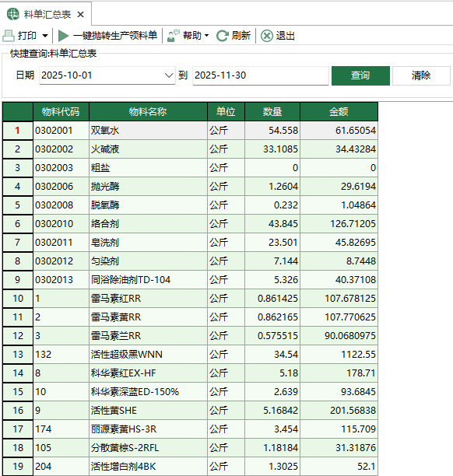Click the 络合剂 name cell
The width and height of the screenshot is (453, 476).
pos(148,224)
